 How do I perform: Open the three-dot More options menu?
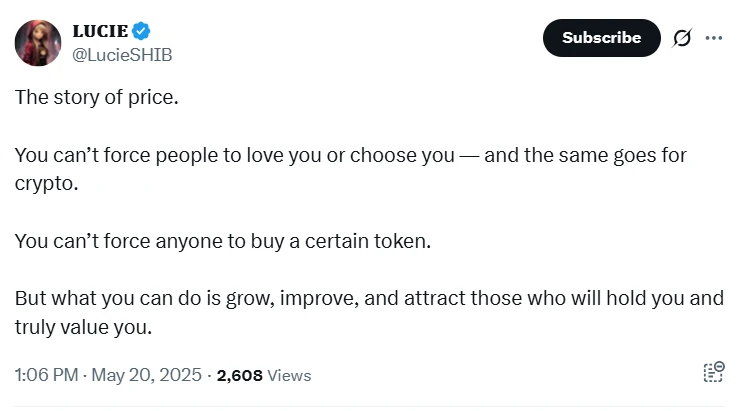click(x=713, y=38)
